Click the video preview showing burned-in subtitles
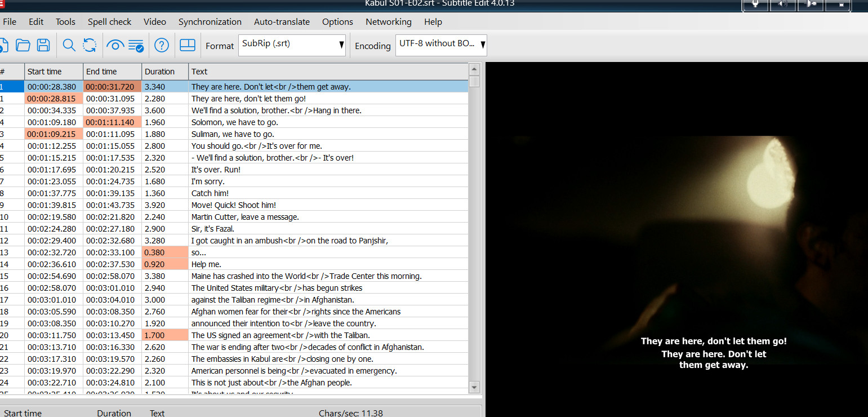This screenshot has width=868, height=417. [676, 239]
